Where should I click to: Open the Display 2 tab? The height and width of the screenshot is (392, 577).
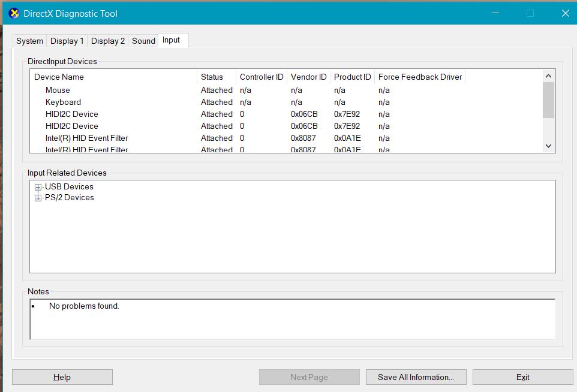point(108,41)
